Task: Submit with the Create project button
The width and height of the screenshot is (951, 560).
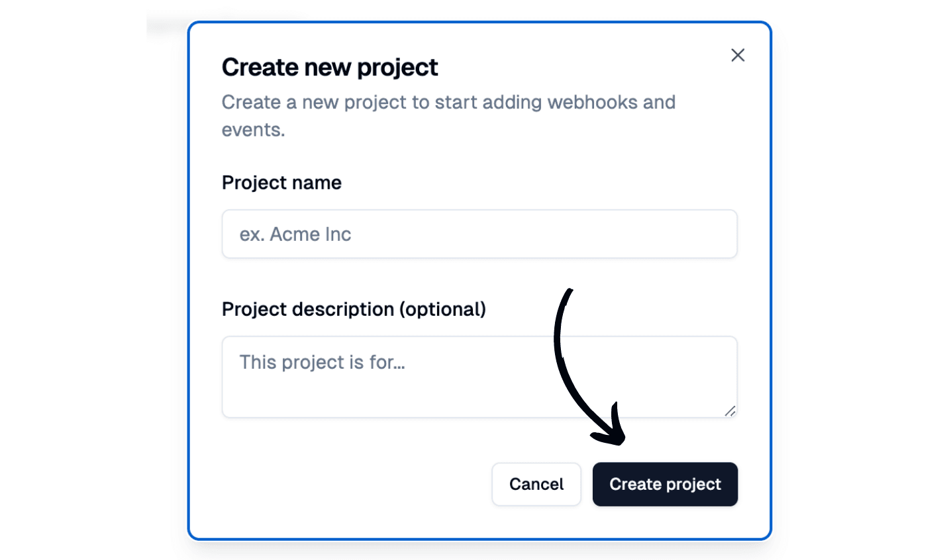Action: point(665,484)
